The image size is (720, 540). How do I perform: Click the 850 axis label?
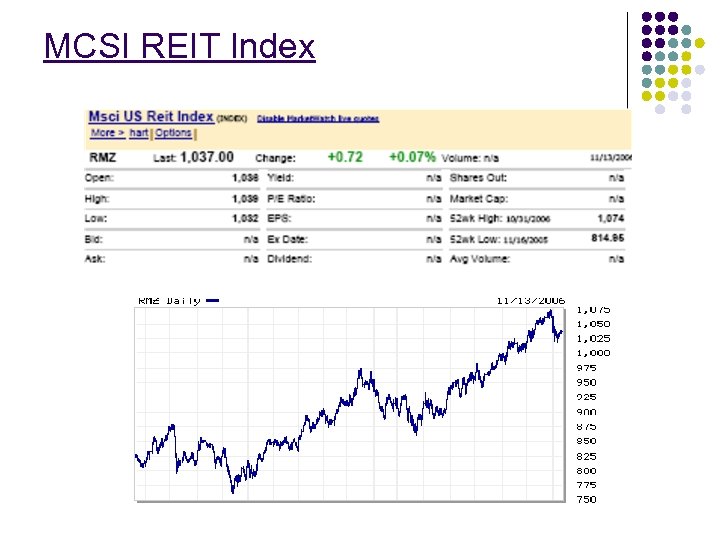pyautogui.click(x=586, y=441)
